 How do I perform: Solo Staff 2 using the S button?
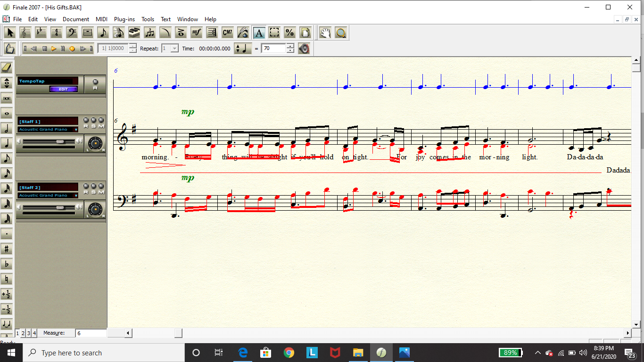pyautogui.click(x=93, y=187)
